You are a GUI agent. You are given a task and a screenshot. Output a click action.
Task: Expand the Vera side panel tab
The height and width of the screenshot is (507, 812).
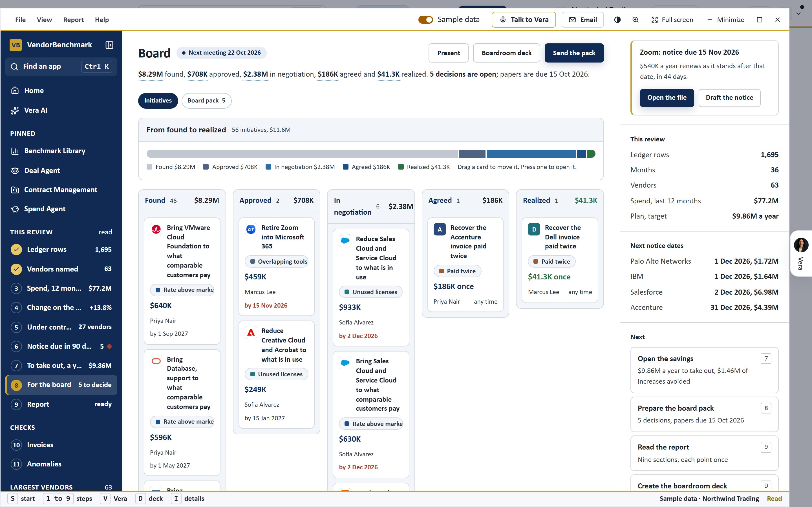801,253
